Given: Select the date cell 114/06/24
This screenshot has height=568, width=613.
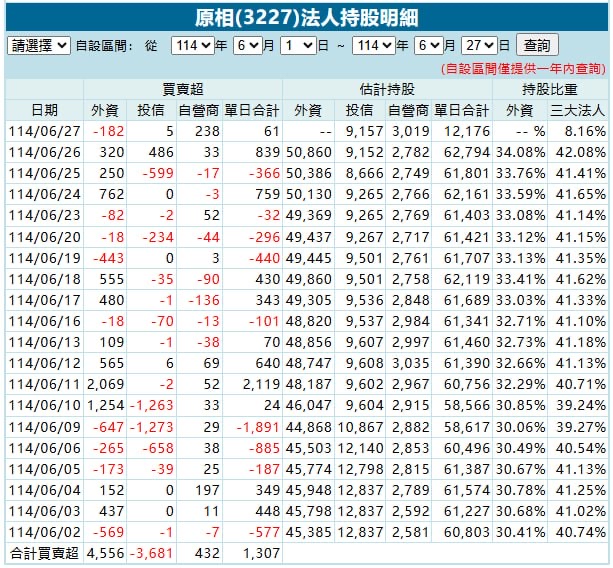Looking at the screenshot, I should click(45, 195).
